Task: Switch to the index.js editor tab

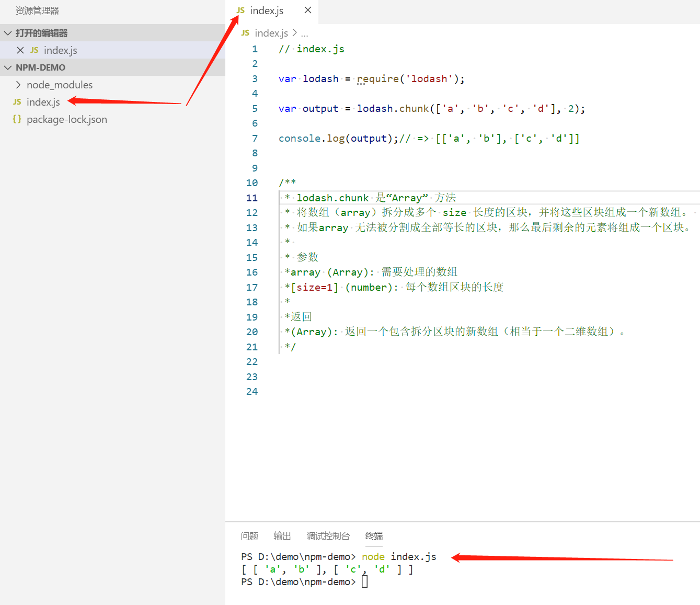Action: tap(267, 10)
